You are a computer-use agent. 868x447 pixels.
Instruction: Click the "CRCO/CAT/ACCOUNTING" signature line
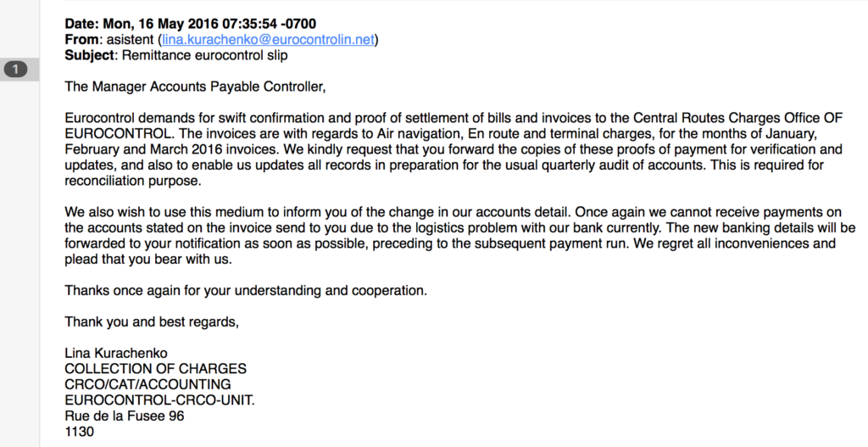[147, 384]
